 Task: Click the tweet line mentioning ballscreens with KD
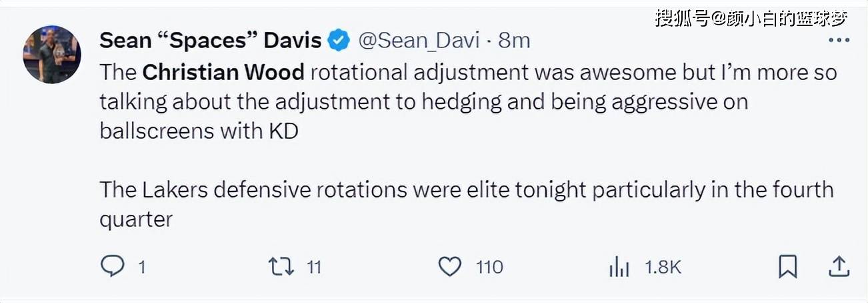pyautogui.click(x=199, y=131)
